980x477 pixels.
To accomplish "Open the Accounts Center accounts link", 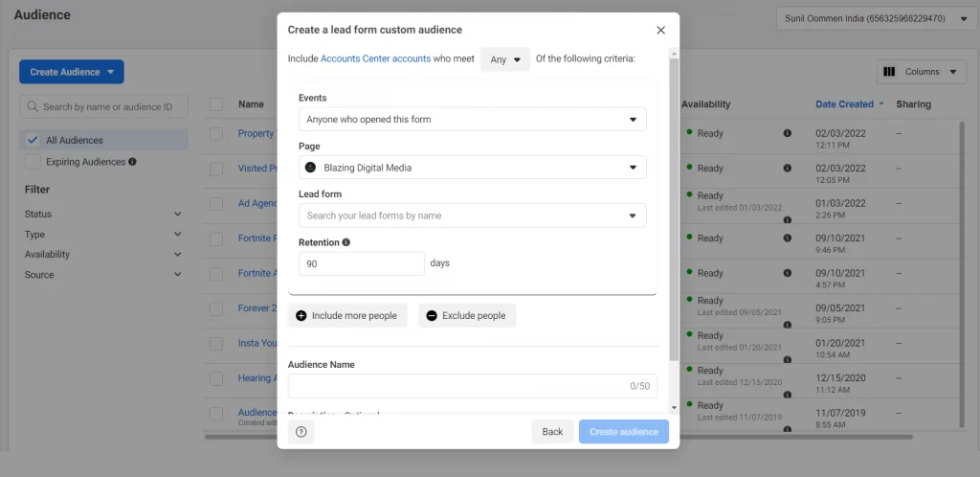I will [x=375, y=58].
